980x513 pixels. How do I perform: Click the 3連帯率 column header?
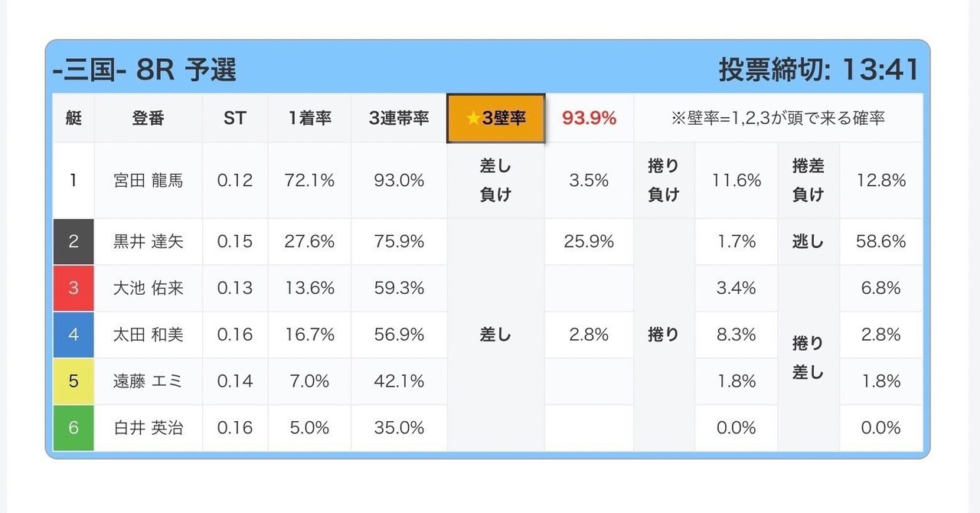click(398, 119)
